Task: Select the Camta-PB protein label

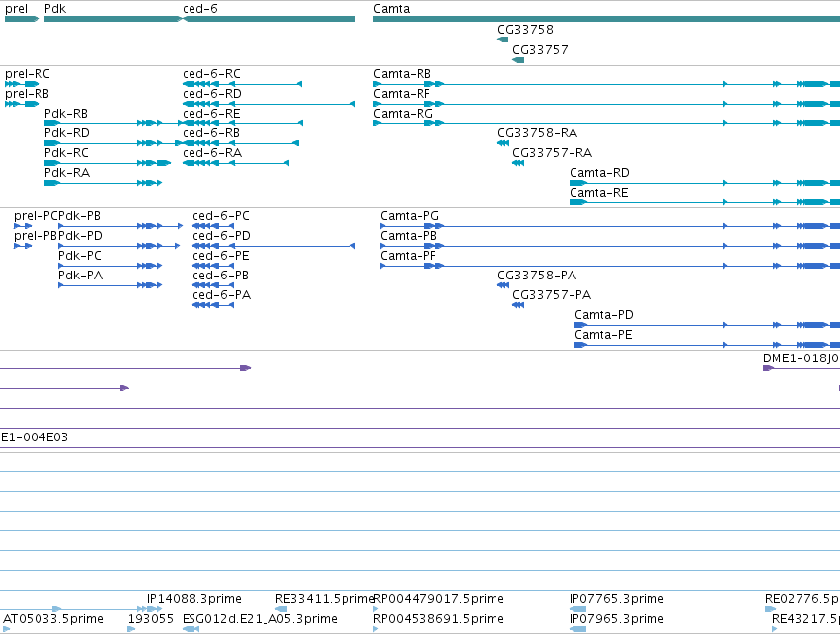Action: pyautogui.click(x=409, y=236)
